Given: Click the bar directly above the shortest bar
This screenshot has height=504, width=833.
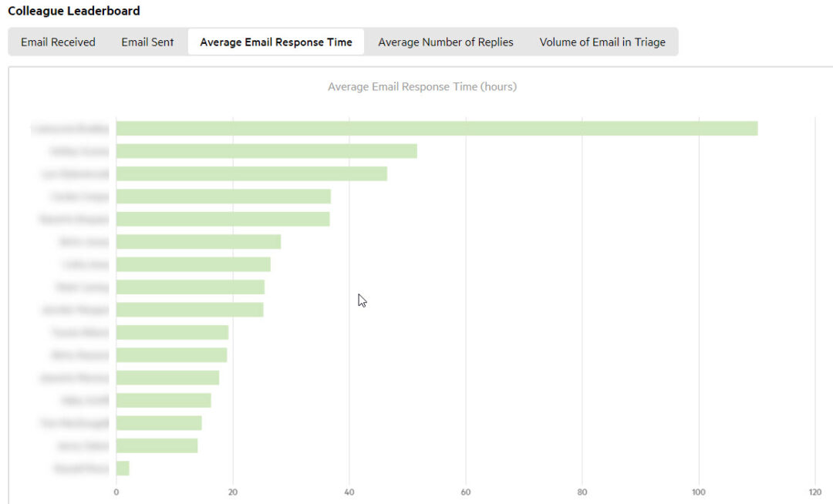Looking at the screenshot, I should pyautogui.click(x=157, y=446).
